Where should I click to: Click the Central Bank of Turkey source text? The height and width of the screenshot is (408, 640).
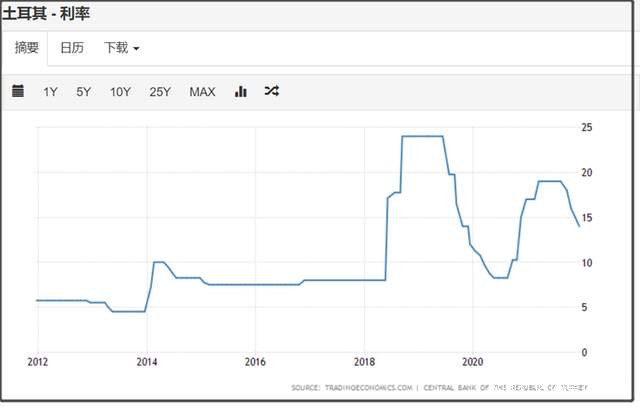[505, 388]
